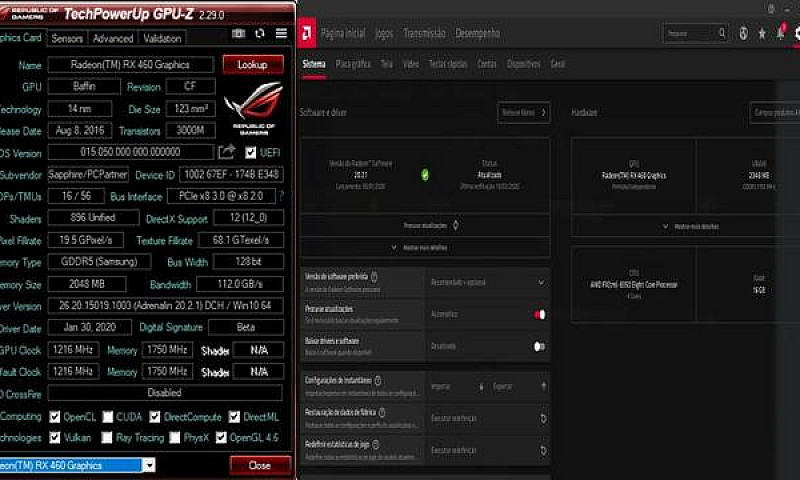Click the AMD logo in Radeon Software
The image size is (800, 480).
coord(307,34)
